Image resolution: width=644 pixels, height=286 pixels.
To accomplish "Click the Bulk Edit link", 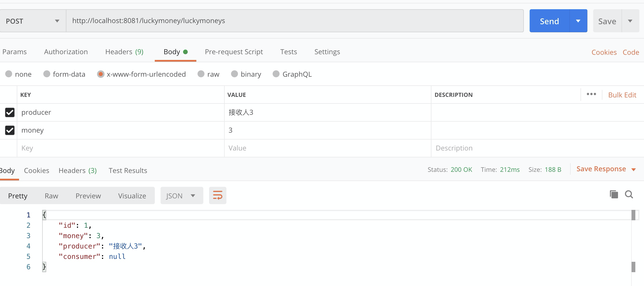I will pos(622,95).
